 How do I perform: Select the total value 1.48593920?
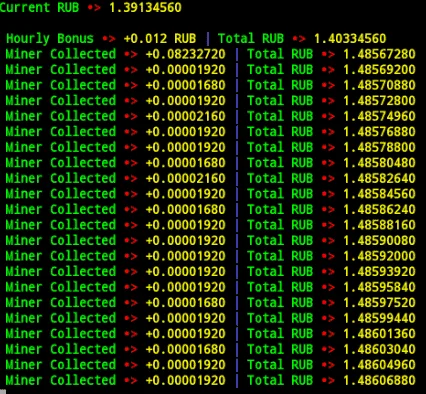(379, 271)
